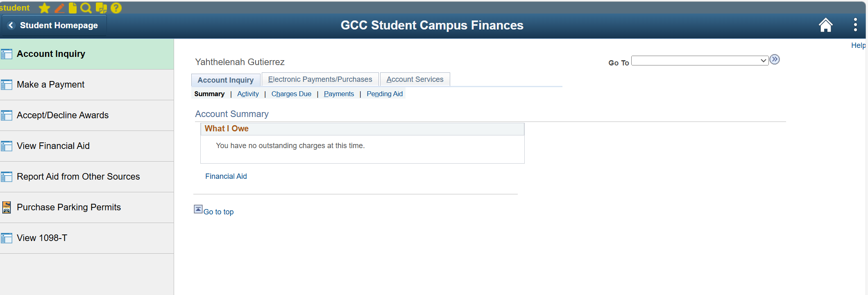Click the Go To double-arrow button
This screenshot has height=295, width=868.
[x=775, y=60]
